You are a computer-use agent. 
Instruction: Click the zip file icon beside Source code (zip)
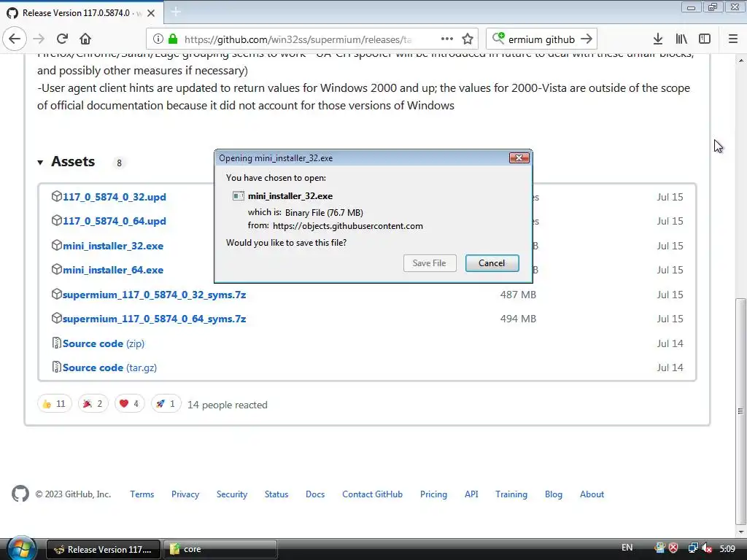57,343
